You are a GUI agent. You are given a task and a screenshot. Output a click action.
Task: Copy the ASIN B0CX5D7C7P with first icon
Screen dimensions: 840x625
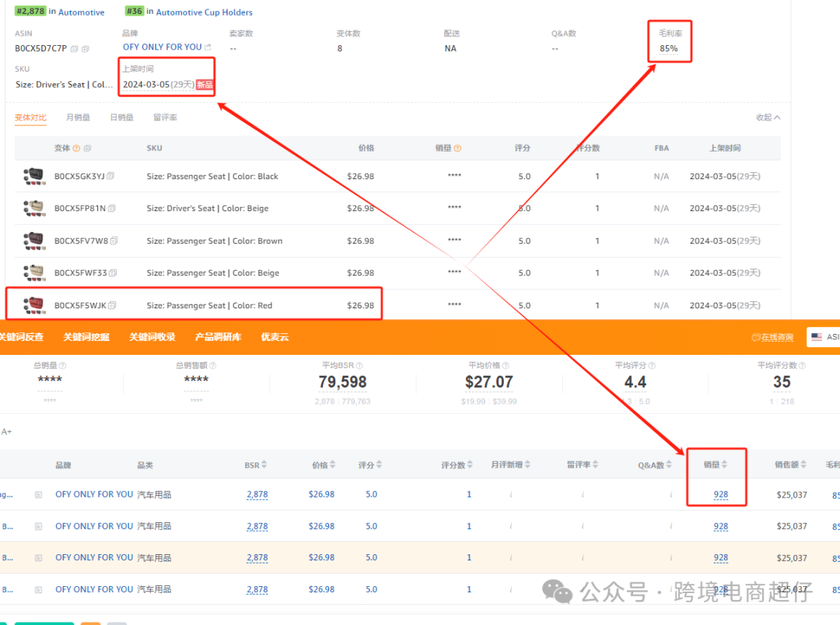click(74, 49)
